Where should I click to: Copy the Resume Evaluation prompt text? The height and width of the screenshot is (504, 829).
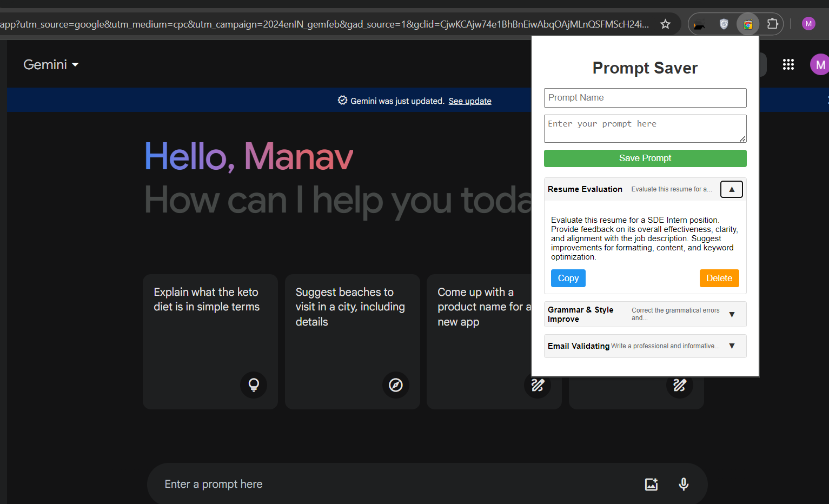point(568,278)
